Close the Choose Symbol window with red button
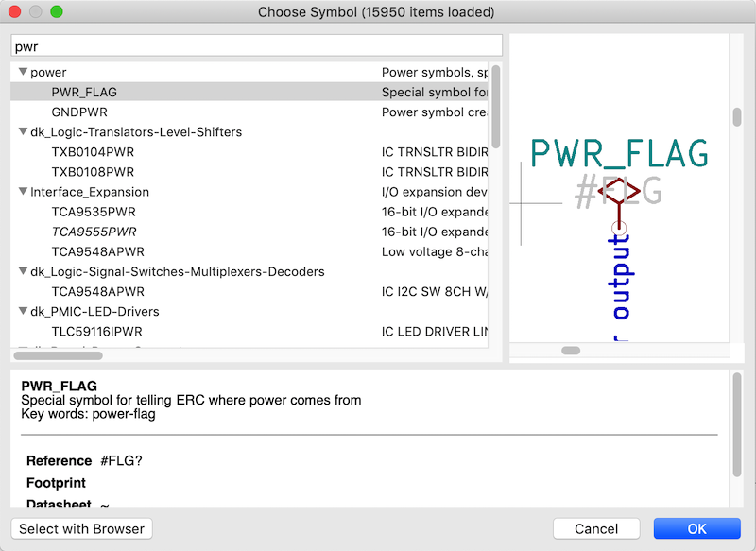This screenshot has width=756, height=551. tap(15, 11)
